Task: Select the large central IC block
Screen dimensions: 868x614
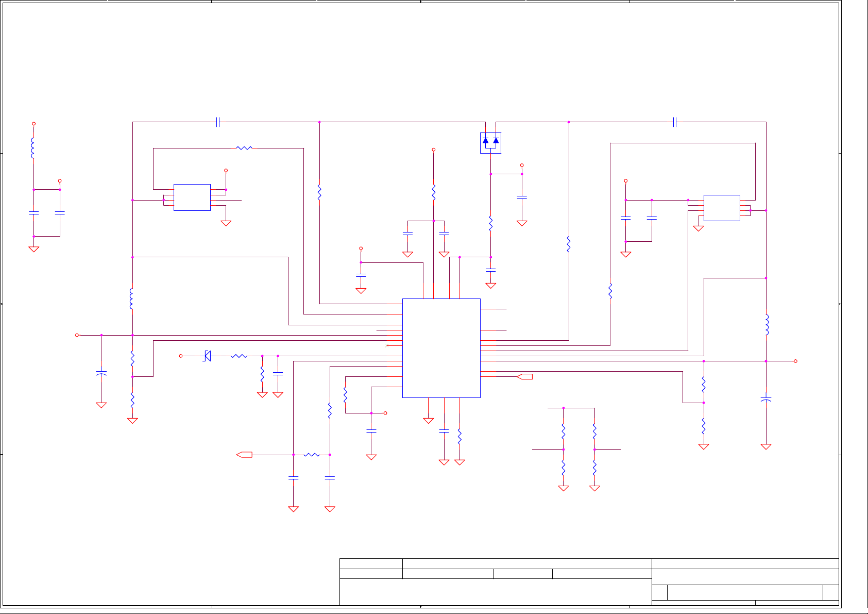Action: pyautogui.click(x=441, y=348)
